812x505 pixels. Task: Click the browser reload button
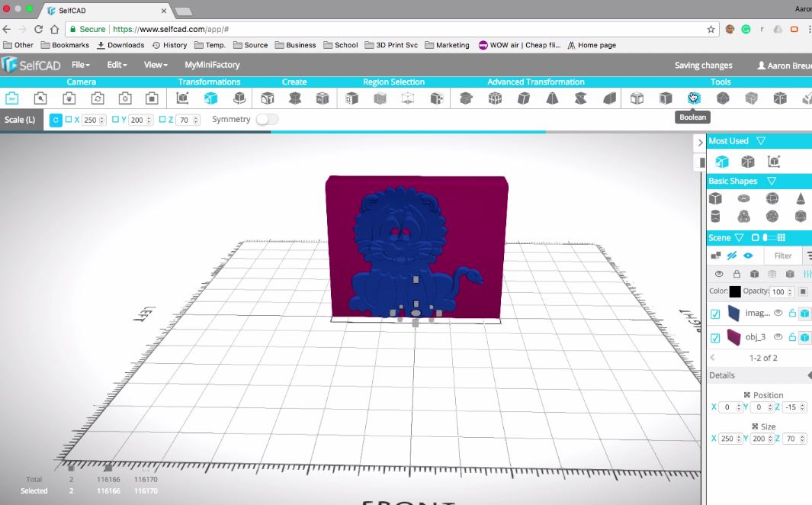coord(38,29)
